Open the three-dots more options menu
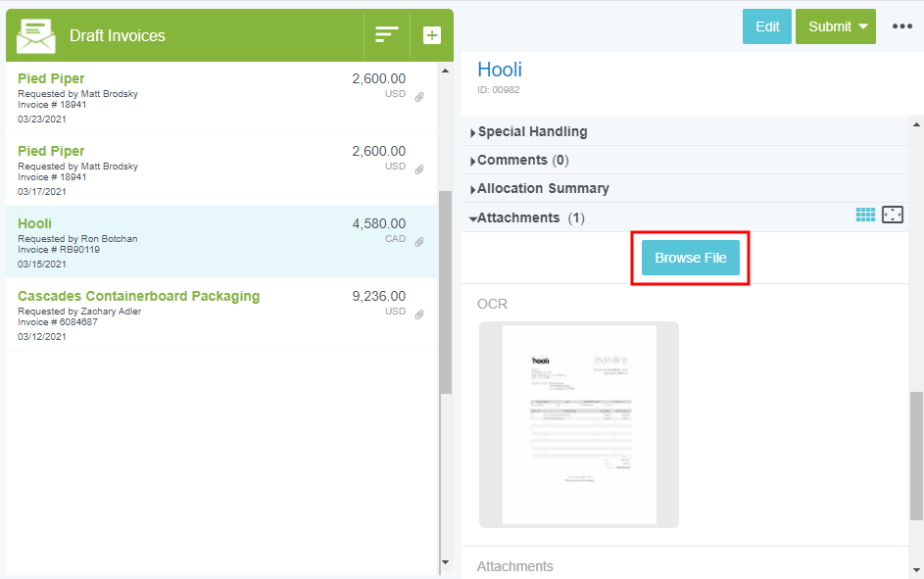The width and height of the screenshot is (924, 579). (901, 26)
